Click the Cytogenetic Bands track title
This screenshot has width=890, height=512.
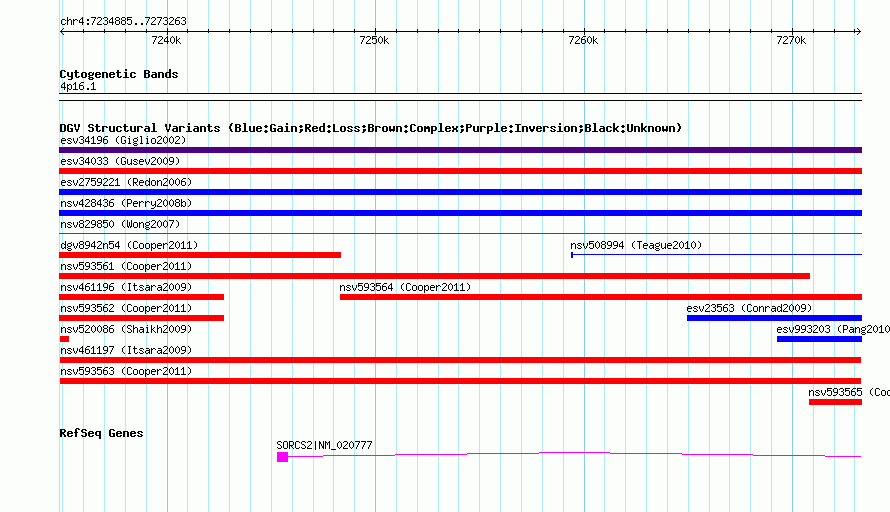point(119,74)
